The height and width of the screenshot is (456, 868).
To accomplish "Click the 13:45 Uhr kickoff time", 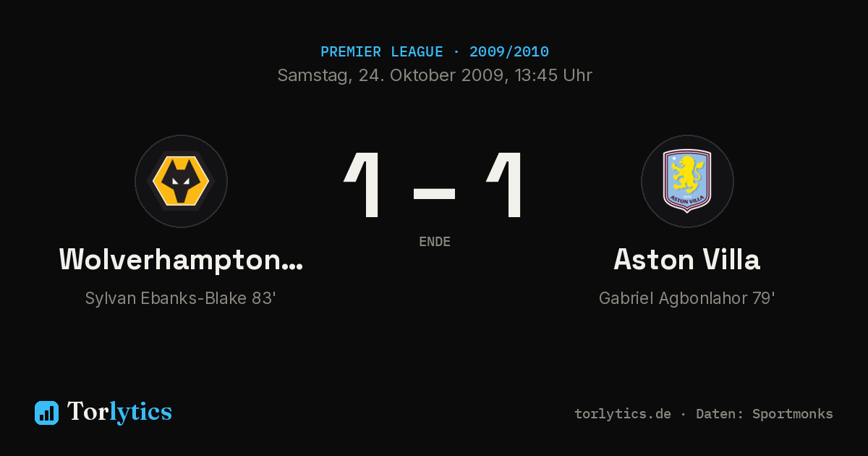I will (553, 75).
